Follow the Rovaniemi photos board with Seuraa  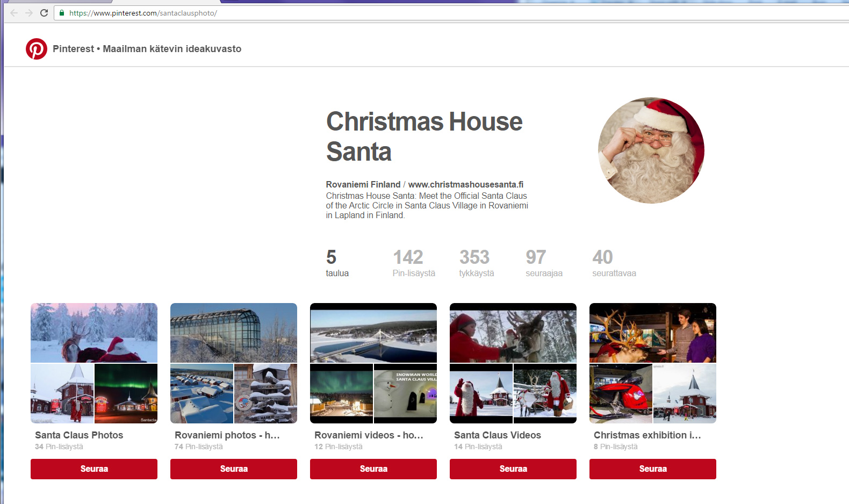pos(234,469)
